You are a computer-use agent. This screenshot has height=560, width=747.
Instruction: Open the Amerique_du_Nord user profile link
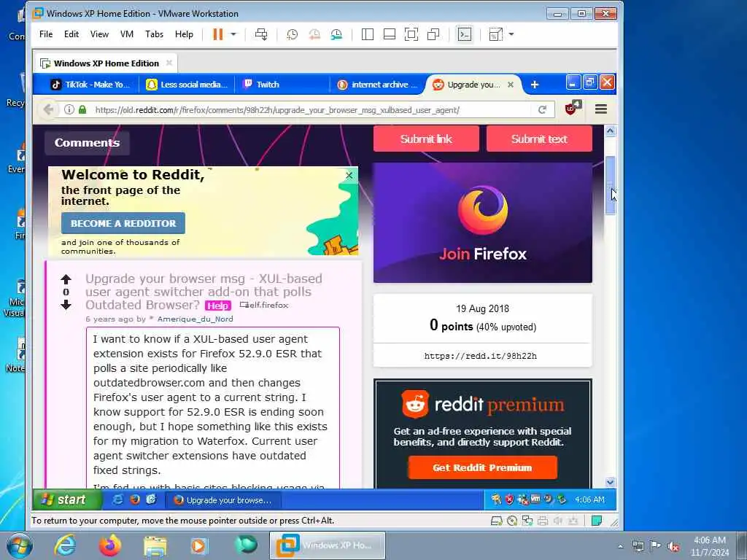click(195, 319)
